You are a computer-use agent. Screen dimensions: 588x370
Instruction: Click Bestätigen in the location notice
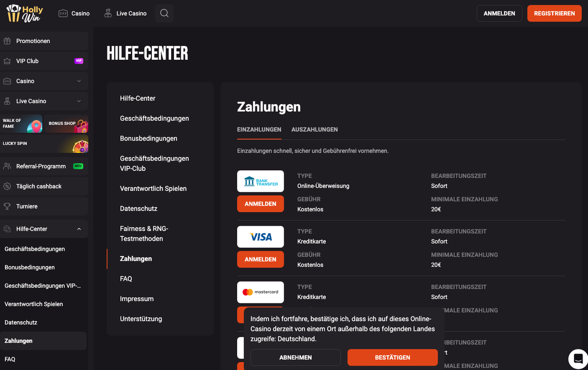point(392,357)
